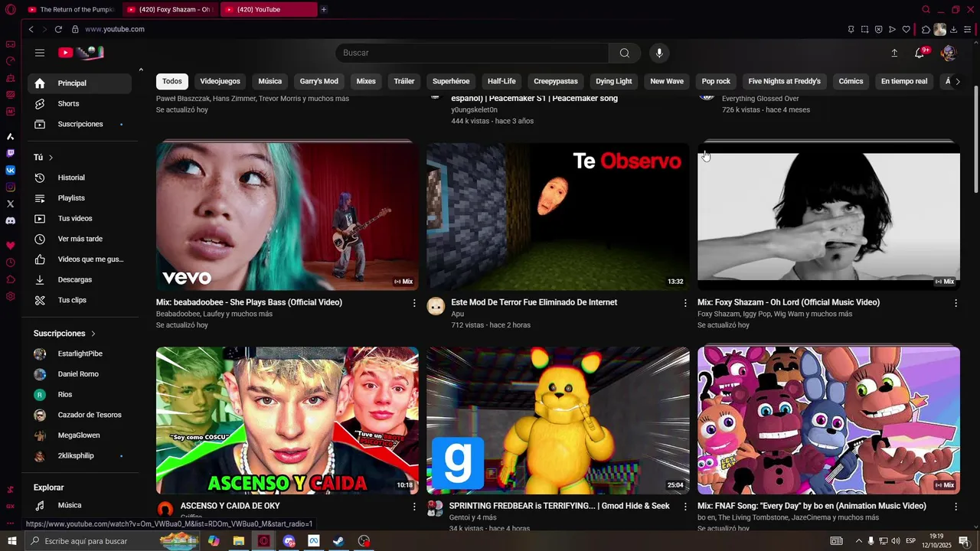Open Twitch in Opera sidebar
Screen dimensions: 980x551
click(11, 153)
